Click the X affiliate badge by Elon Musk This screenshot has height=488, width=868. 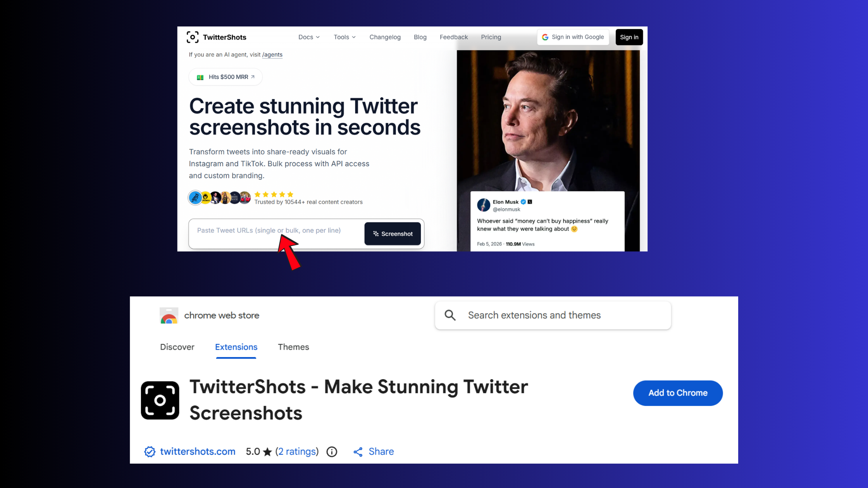coord(530,202)
